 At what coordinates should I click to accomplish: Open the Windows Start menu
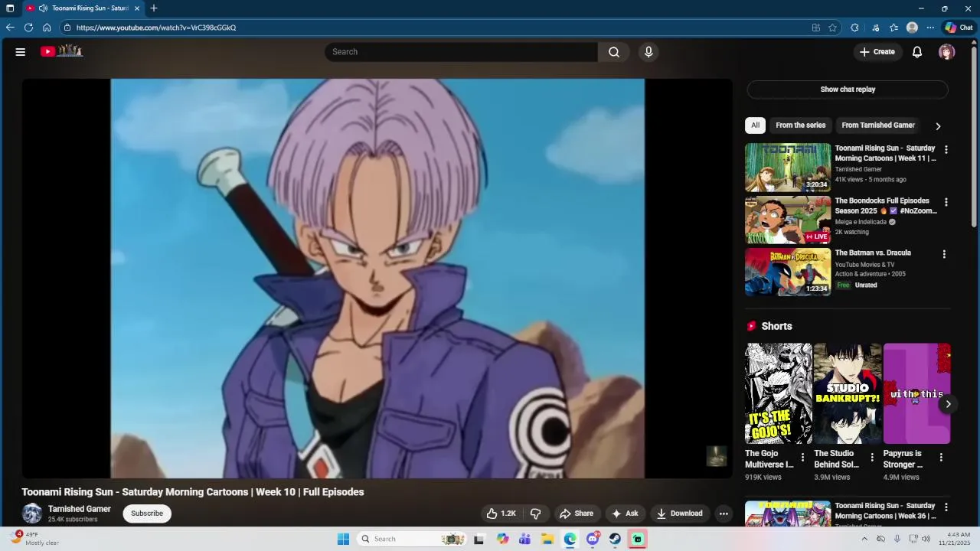point(343,539)
